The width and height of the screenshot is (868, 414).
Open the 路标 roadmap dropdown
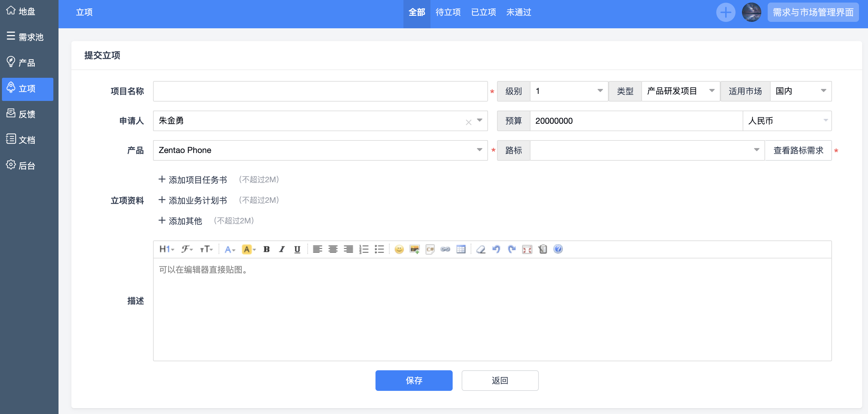click(x=646, y=150)
